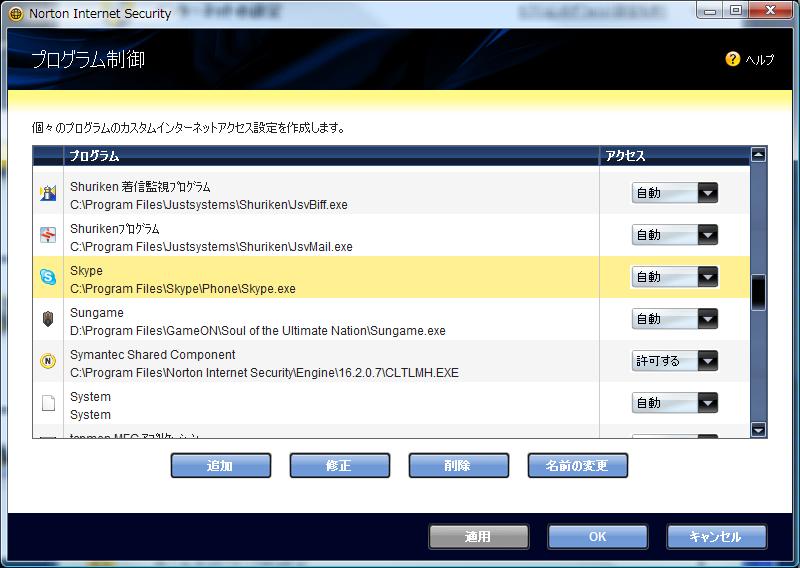The image size is (800, 568).
Task: Click the scroll up arrow of program list
Action: point(758,154)
